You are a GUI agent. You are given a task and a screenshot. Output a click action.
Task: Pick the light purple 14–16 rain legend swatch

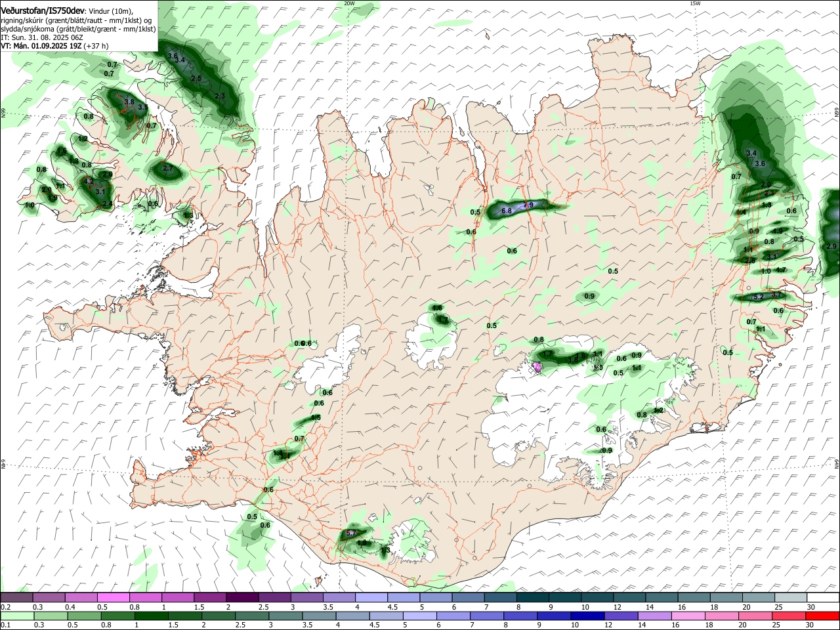[654, 616]
